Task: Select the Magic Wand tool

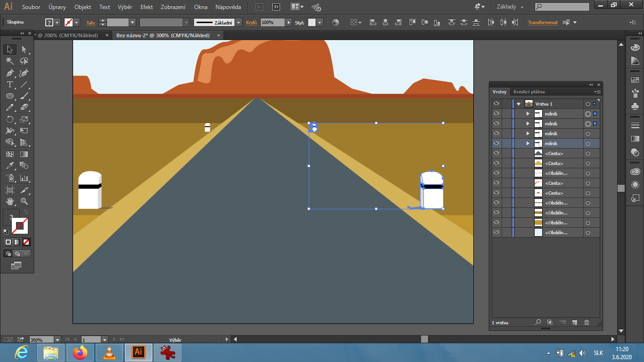Action: pyautogui.click(x=10, y=61)
